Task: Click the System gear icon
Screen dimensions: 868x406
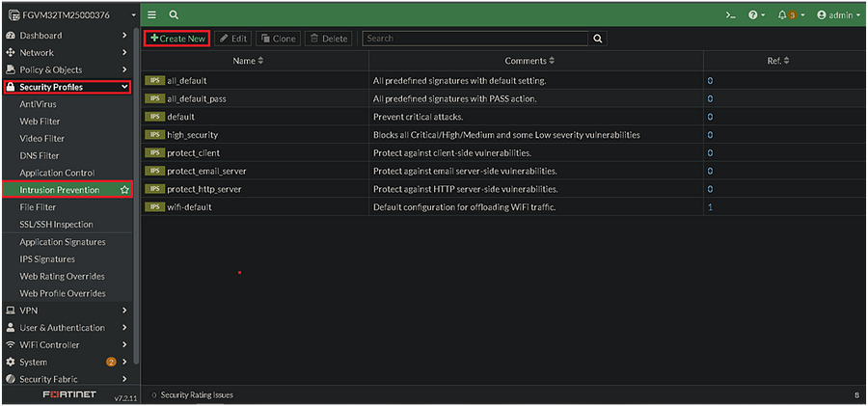Action: pos(10,363)
